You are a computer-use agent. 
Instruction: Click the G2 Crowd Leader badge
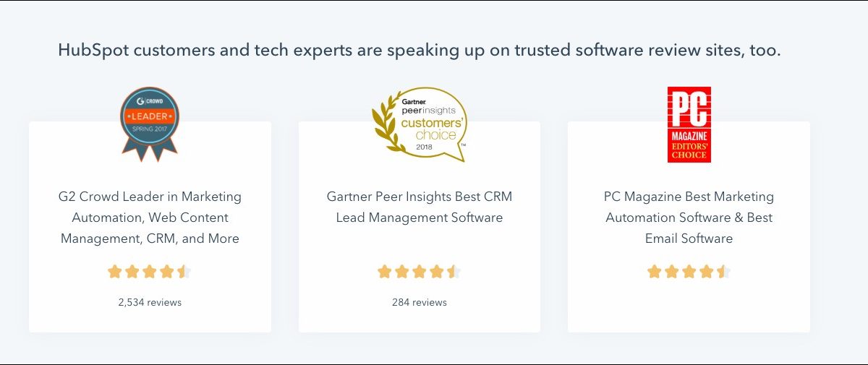click(x=150, y=123)
